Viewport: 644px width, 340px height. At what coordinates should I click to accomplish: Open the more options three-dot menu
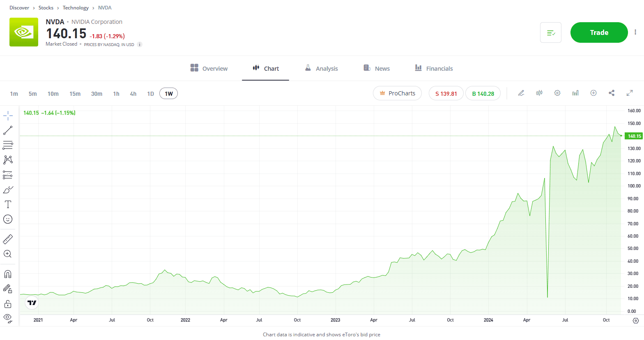pos(635,32)
